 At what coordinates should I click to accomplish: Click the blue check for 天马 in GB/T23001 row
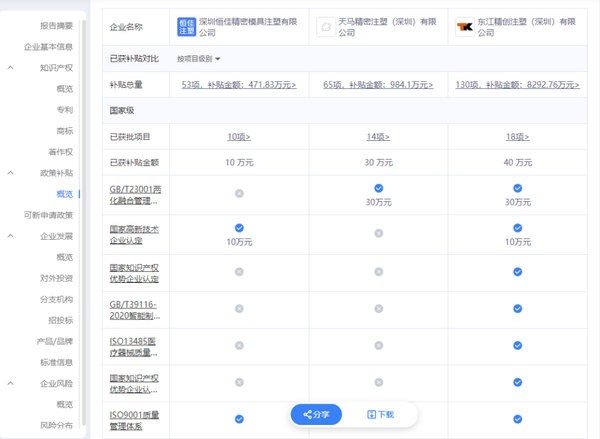pos(378,188)
